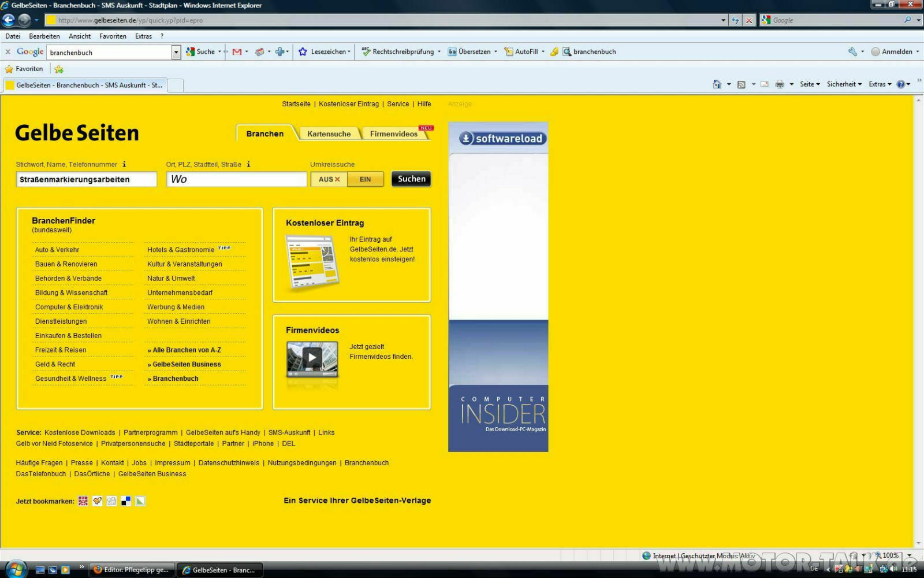924x578 pixels.
Task: Set Umkreissuche to EIN
Action: click(366, 179)
